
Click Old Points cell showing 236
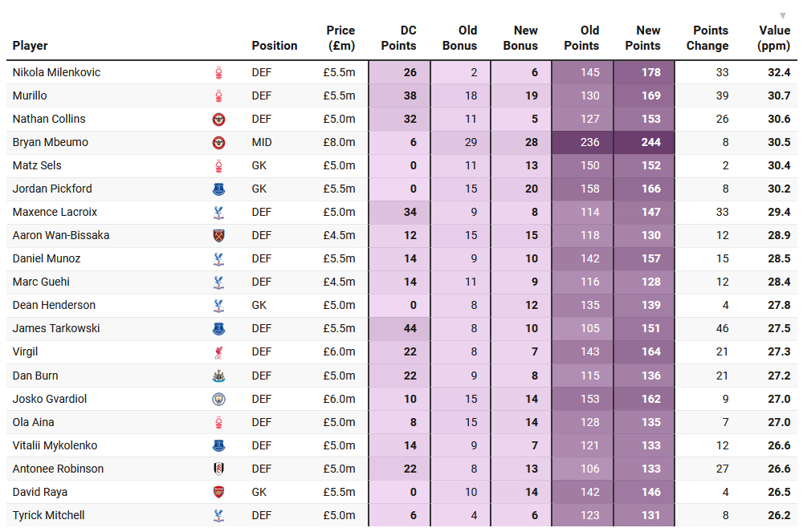pos(583,143)
